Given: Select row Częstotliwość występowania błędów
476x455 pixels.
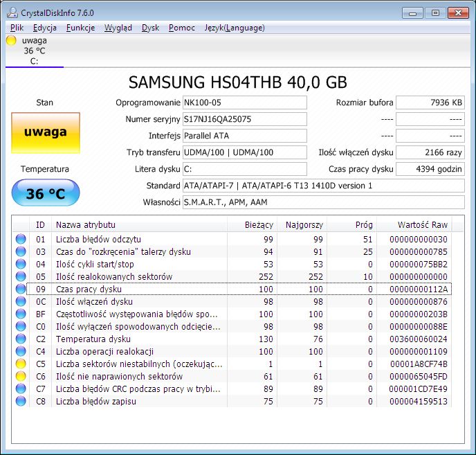Looking at the screenshot, I should tap(232, 314).
